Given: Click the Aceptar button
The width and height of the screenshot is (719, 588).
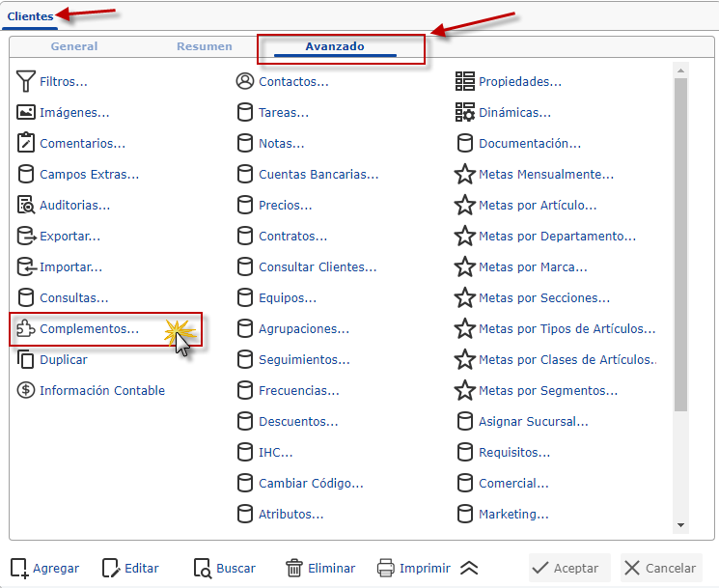Looking at the screenshot, I should point(569,568).
